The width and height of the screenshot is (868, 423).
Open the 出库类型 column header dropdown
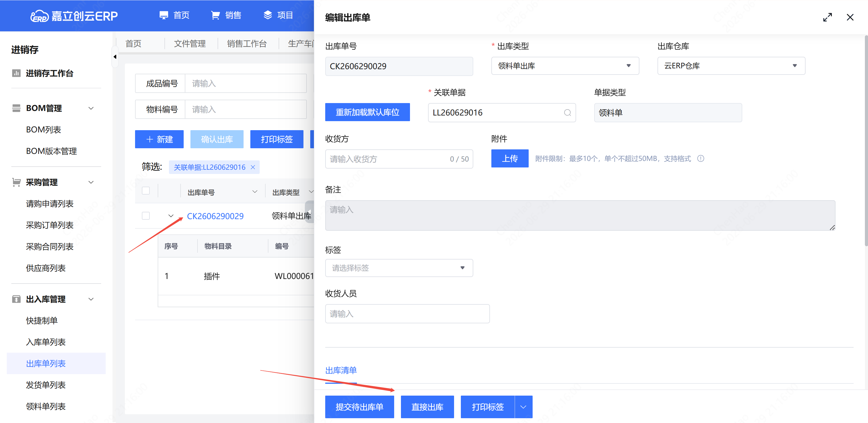[311, 192]
